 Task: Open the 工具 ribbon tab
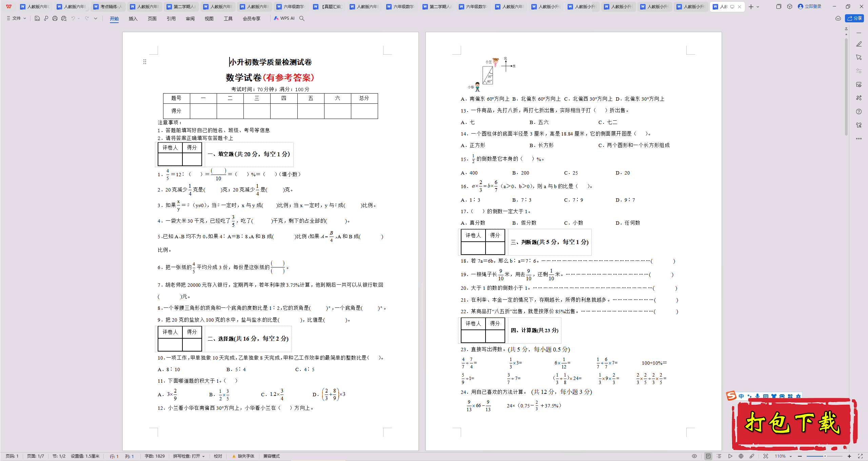coord(228,18)
